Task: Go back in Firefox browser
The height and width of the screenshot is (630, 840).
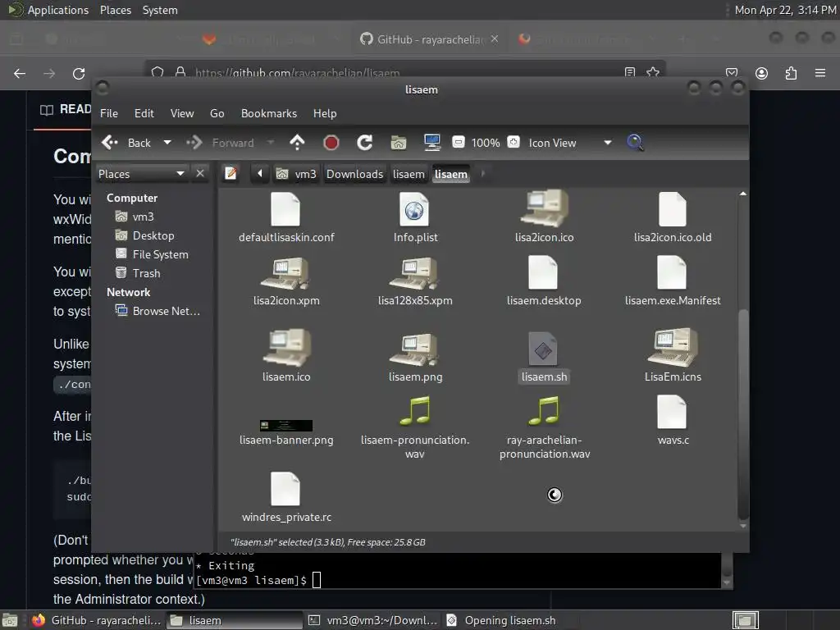Action: point(20,73)
